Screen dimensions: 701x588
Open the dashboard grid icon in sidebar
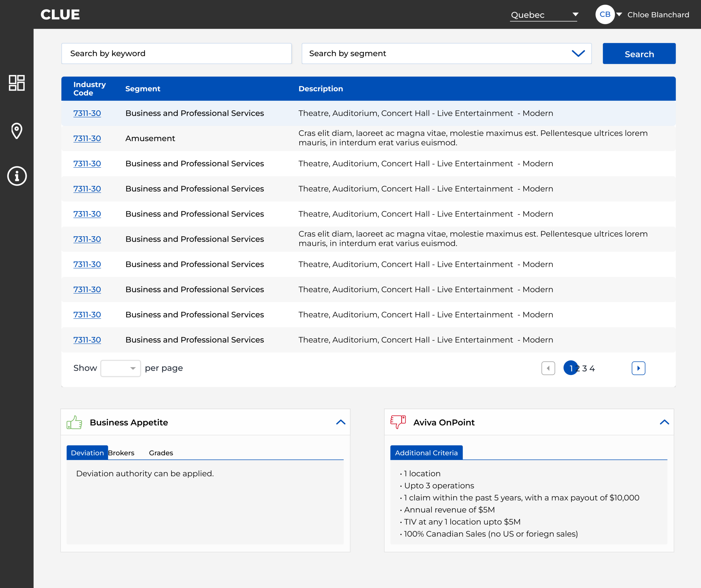pos(17,83)
